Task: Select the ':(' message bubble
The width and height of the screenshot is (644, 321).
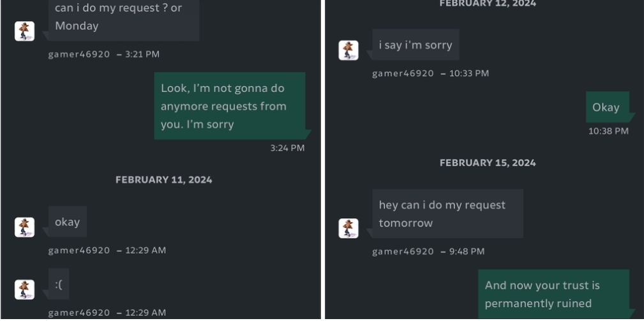Action: coord(59,284)
